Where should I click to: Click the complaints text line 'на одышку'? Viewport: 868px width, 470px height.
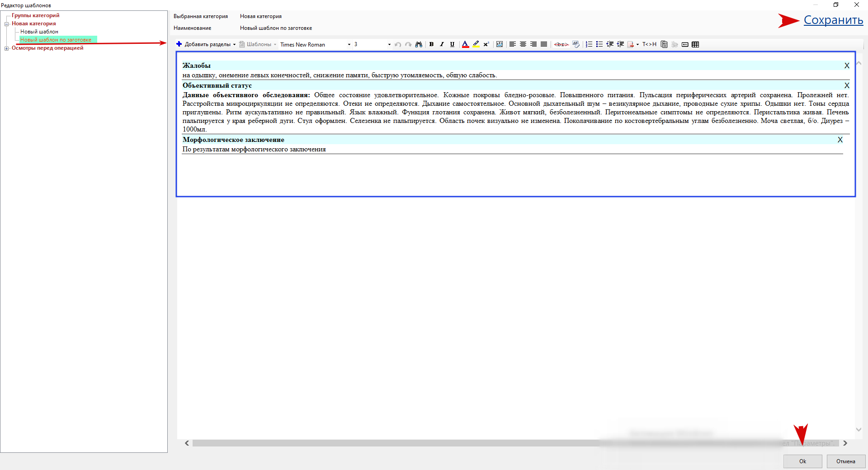pyautogui.click(x=340, y=75)
